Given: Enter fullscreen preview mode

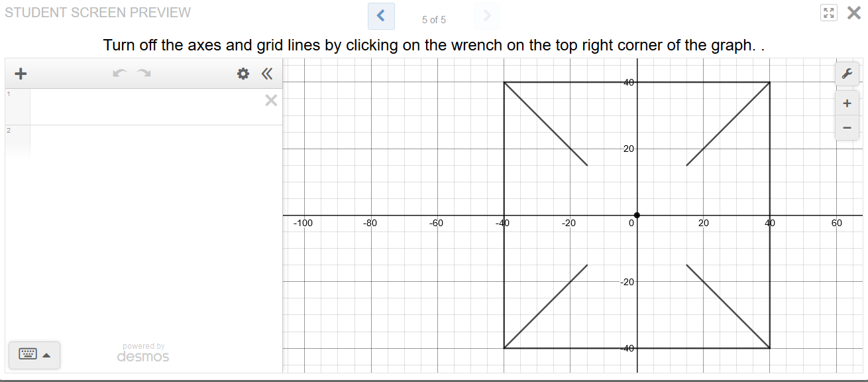Looking at the screenshot, I should (x=828, y=13).
